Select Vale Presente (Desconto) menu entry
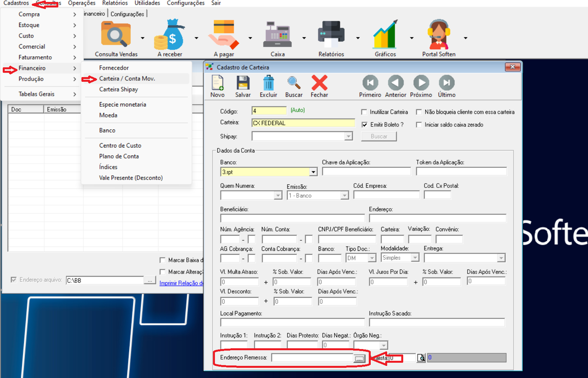Image resolution: width=588 pixels, height=378 pixels. click(136, 178)
